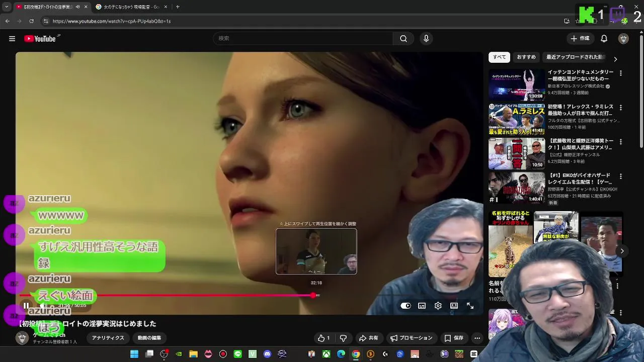The width and height of the screenshot is (644, 362).
Task: Open File Explorer from the taskbar
Action: pos(193,354)
